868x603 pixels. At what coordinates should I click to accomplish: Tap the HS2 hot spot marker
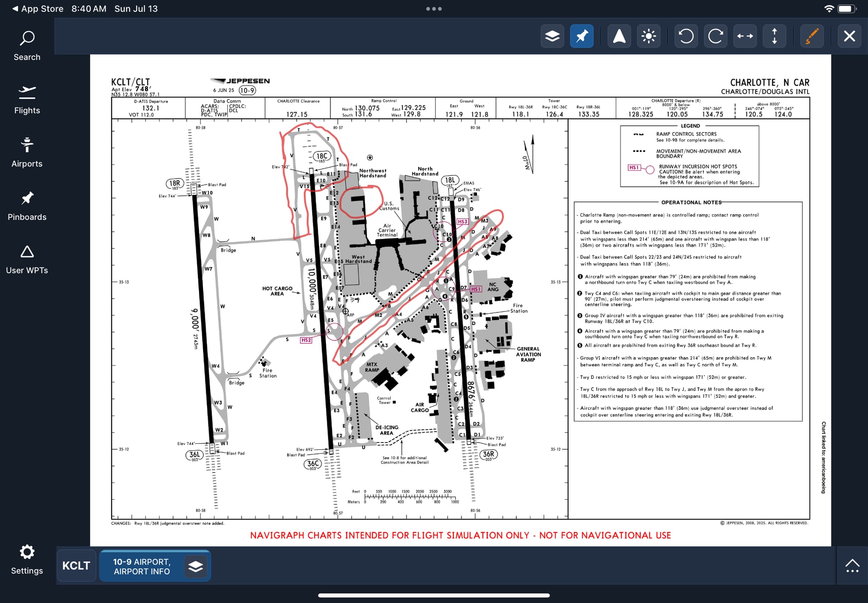point(306,340)
